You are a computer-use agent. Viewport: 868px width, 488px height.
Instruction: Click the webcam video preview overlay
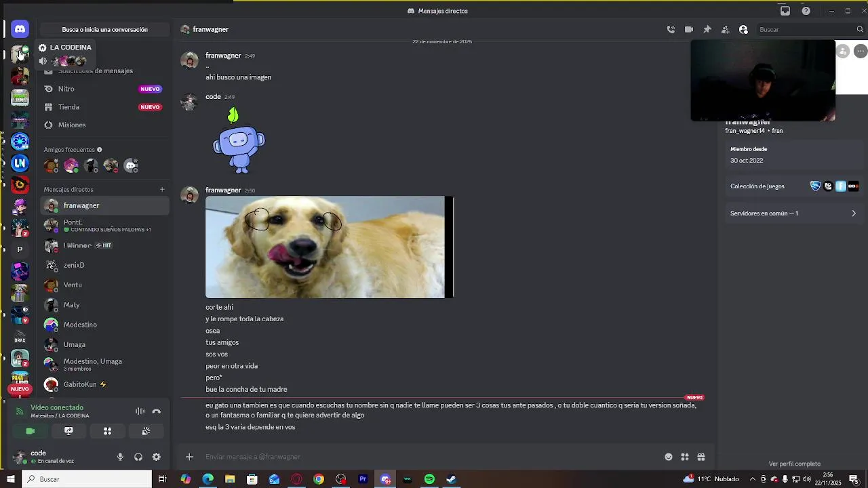(763, 81)
